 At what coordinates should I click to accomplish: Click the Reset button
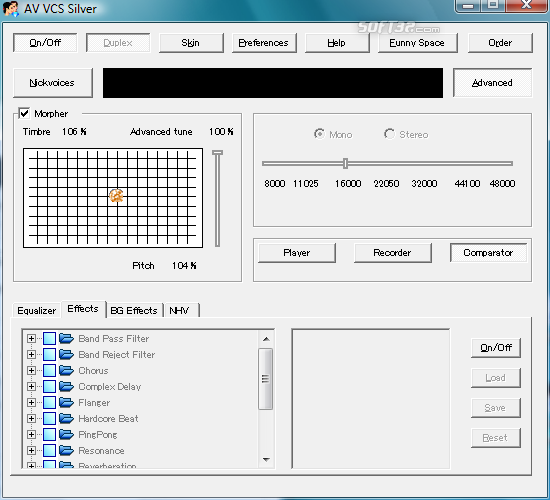click(496, 438)
